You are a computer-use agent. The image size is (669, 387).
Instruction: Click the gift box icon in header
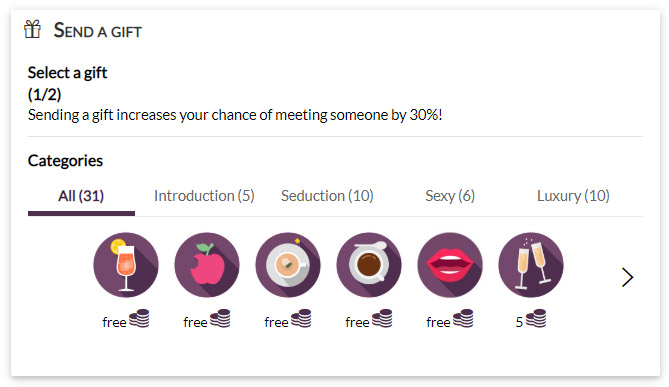[32, 29]
